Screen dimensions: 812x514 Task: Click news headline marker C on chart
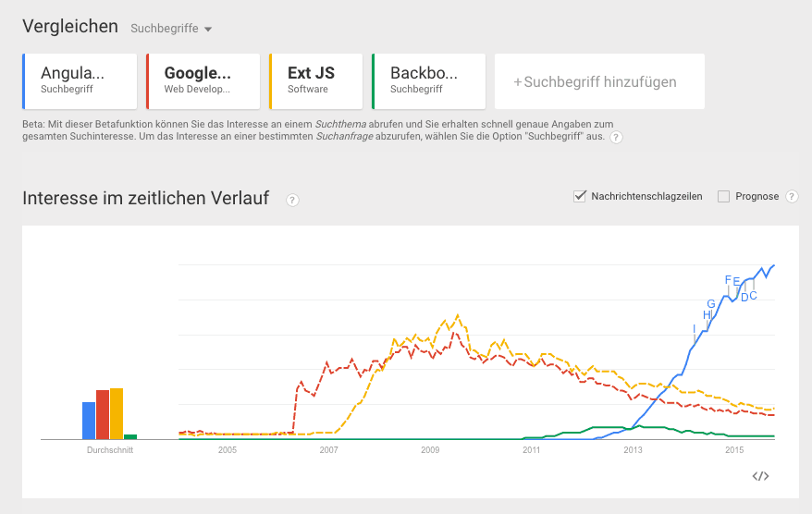click(753, 296)
